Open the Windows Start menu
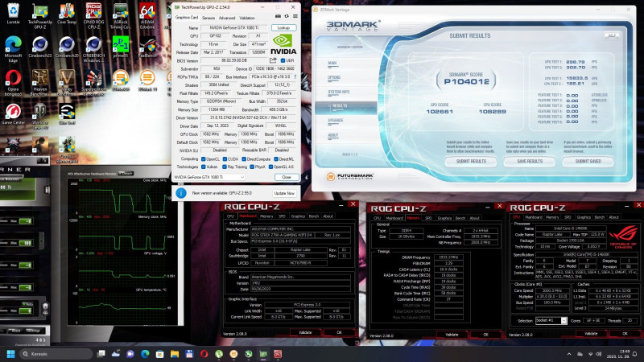Viewport: 644px width, 362px height. (11, 354)
